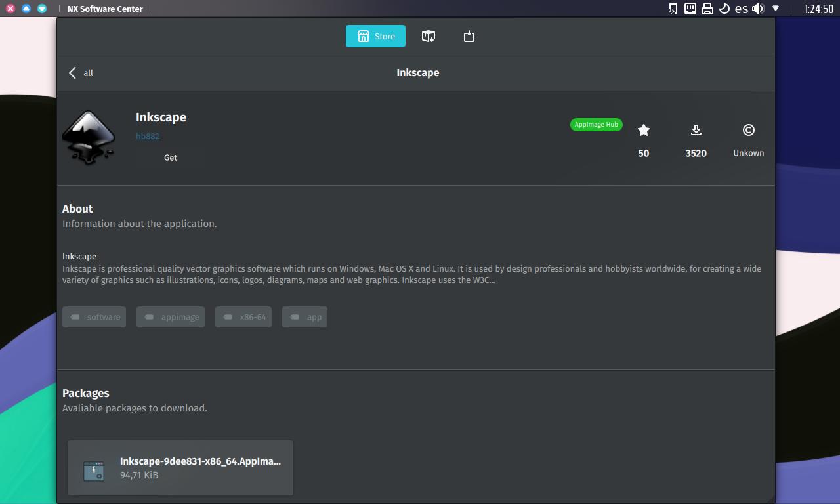This screenshot has height=504, width=840.
Task: Open the Inkscape-9dee831-x86_64 AppImage package
Action: 180,468
